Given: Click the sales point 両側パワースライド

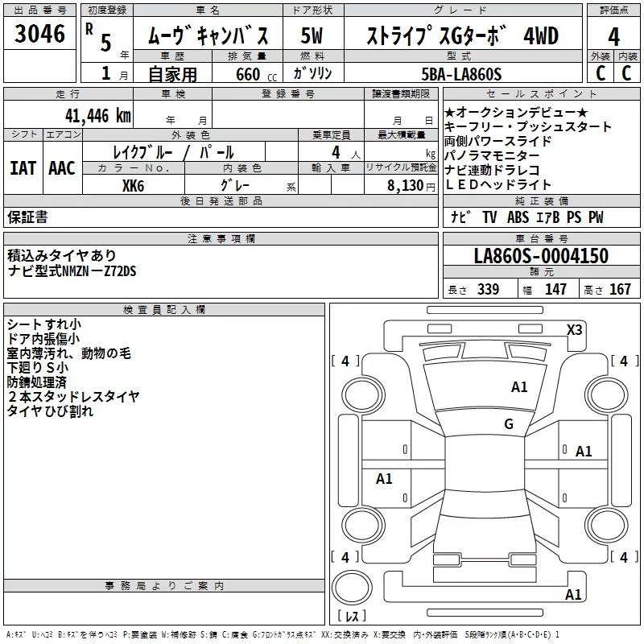Looking at the screenshot, I should pos(497,142).
